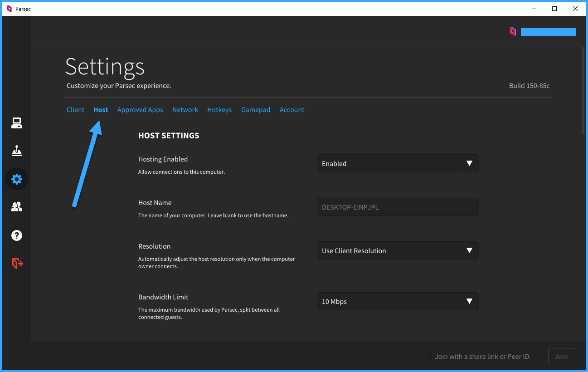The height and width of the screenshot is (372, 588).
Task: Click the Settings page title
Action: 105,67
